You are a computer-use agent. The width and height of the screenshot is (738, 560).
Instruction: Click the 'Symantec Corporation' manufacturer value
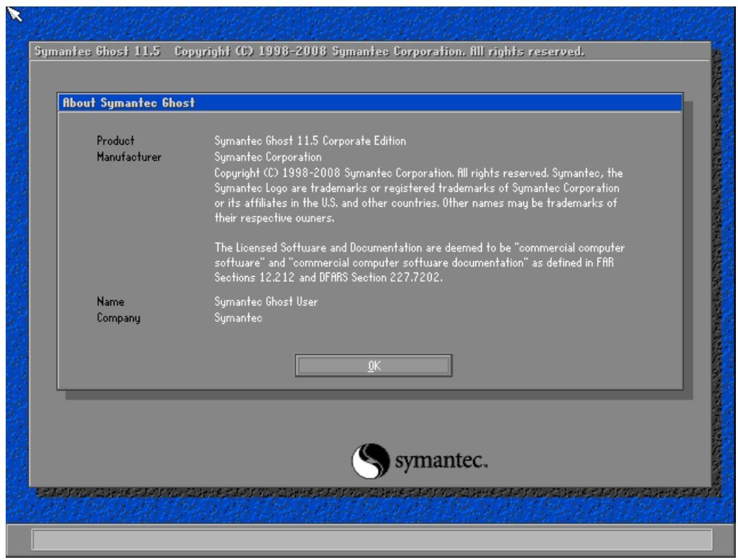pyautogui.click(x=268, y=157)
